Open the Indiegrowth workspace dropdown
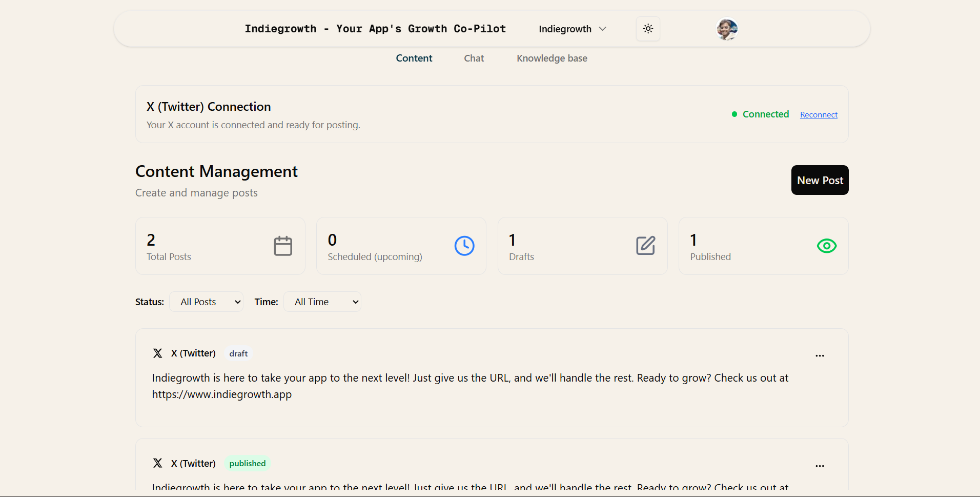The image size is (980, 497). pos(572,29)
